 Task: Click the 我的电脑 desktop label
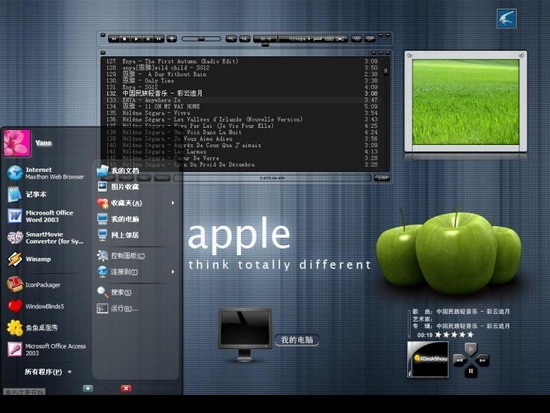297,340
